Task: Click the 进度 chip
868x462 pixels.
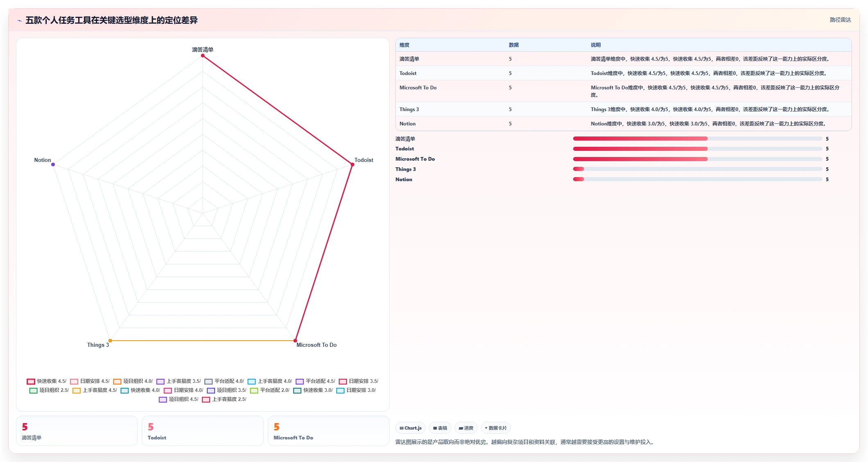Action: pos(466,428)
